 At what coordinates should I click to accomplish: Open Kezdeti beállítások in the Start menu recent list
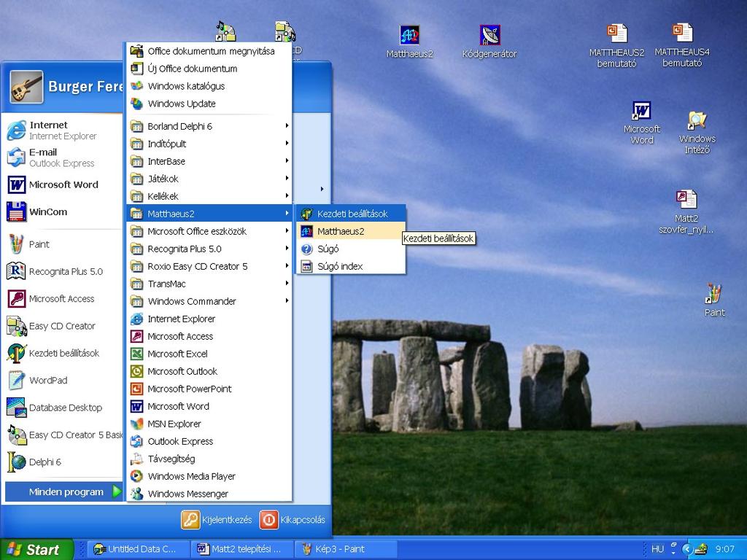click(63, 354)
